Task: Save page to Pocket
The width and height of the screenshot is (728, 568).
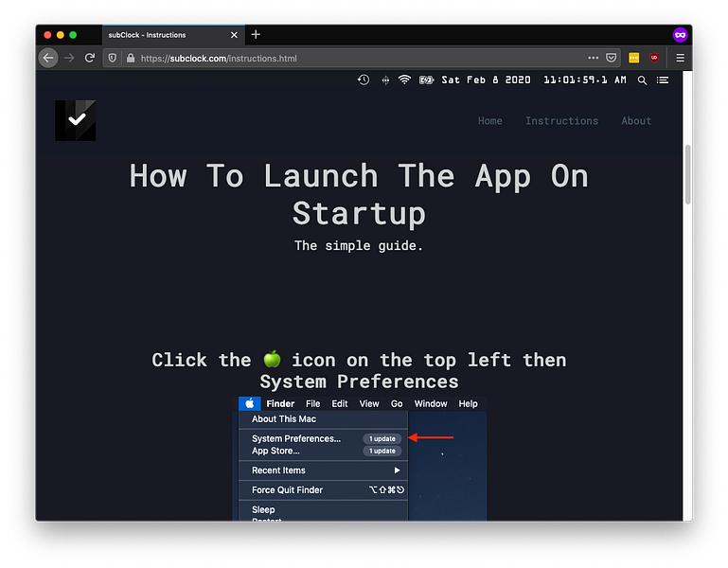Action: (x=611, y=58)
